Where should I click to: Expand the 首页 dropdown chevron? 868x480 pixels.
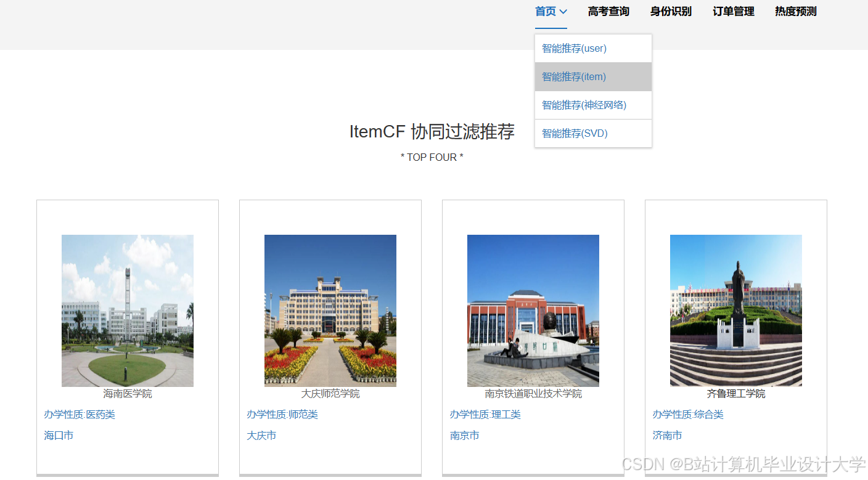(x=562, y=12)
